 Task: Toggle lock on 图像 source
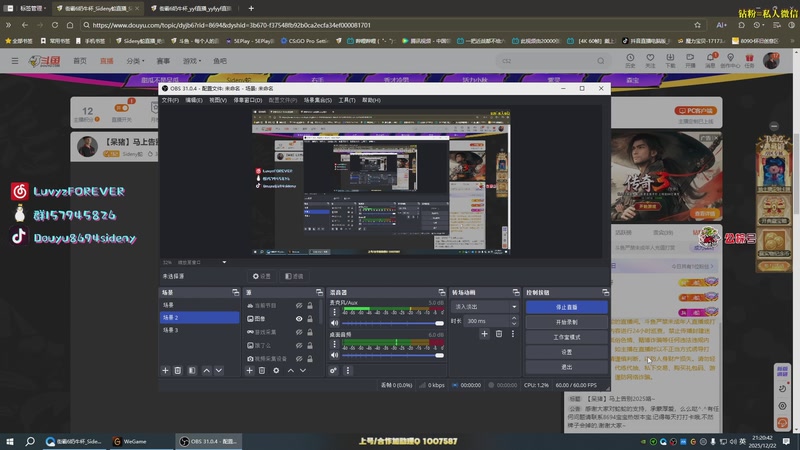click(x=310, y=318)
